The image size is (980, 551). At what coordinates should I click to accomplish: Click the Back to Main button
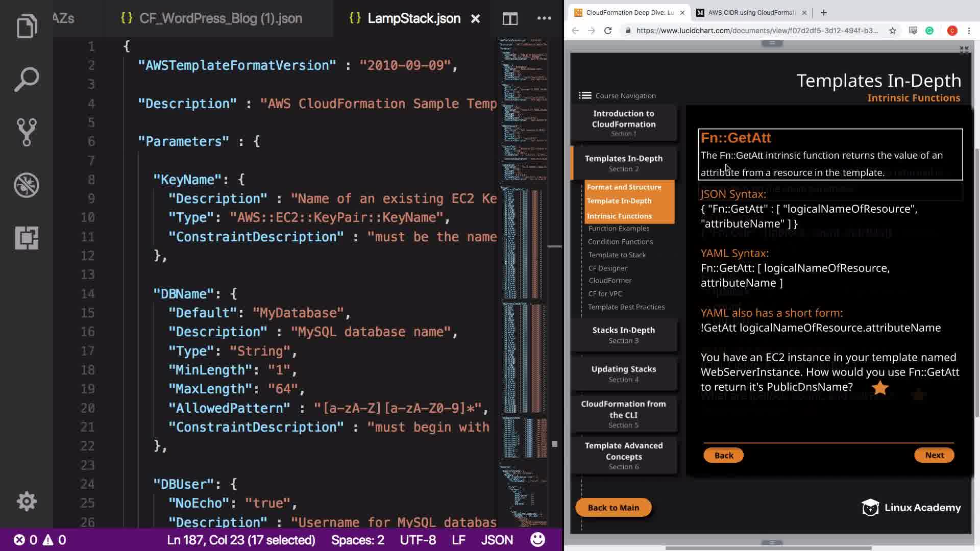[x=613, y=508]
